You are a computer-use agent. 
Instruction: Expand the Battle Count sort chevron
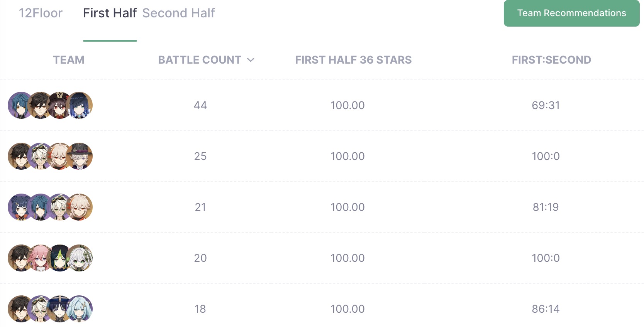coord(251,60)
